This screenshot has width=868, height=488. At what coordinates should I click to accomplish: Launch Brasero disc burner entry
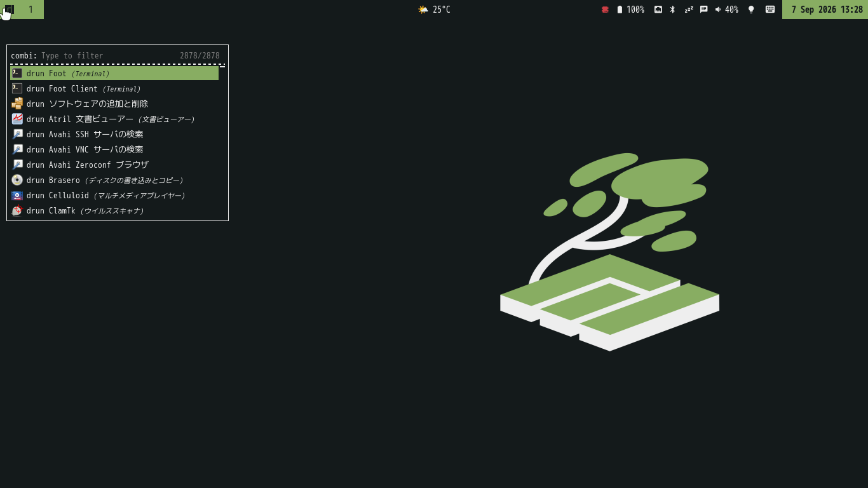coord(114,180)
